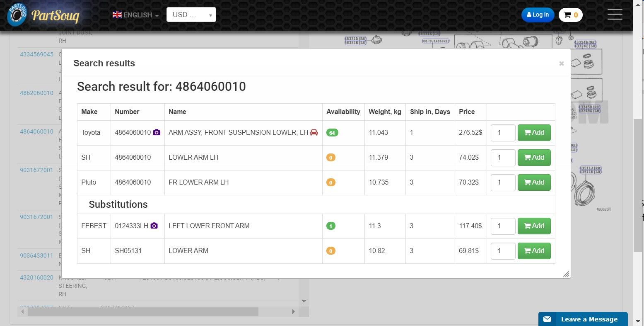Image resolution: width=644 pixels, height=326 pixels.
Task: Click envelope icon in Leave a Message bar
Action: coord(547,319)
